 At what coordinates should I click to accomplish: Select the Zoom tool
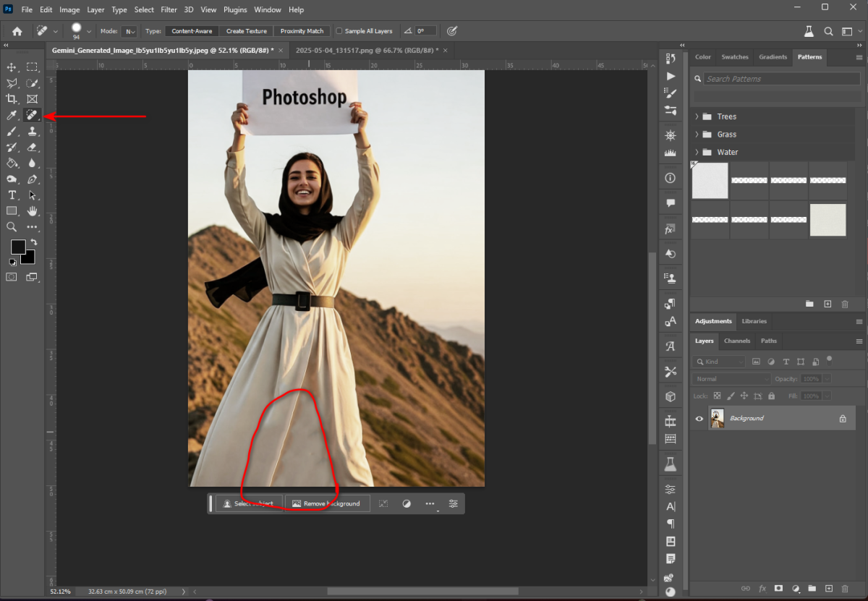pyautogui.click(x=12, y=227)
